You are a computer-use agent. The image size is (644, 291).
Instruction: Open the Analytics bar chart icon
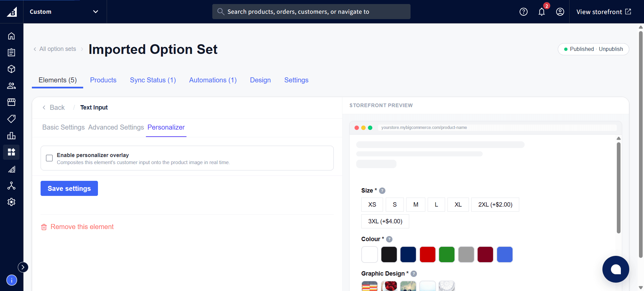pos(11,136)
